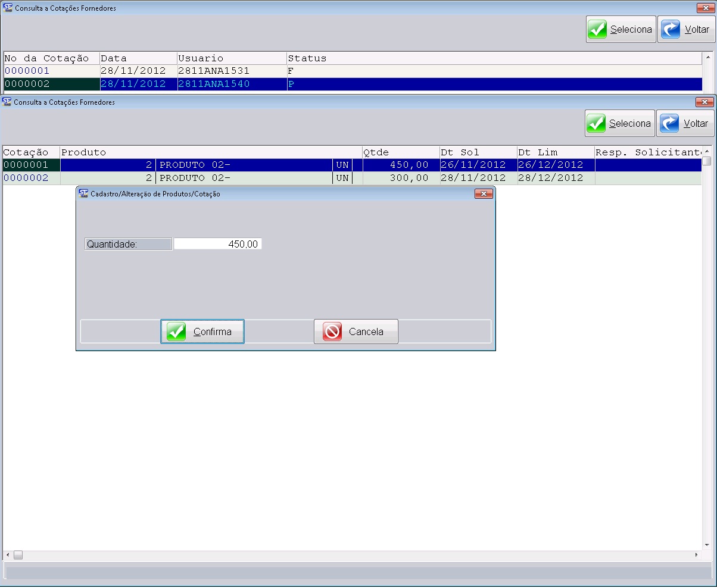Click the Dt Lim column header
Viewport: 717px width, 588px height.
pos(555,152)
